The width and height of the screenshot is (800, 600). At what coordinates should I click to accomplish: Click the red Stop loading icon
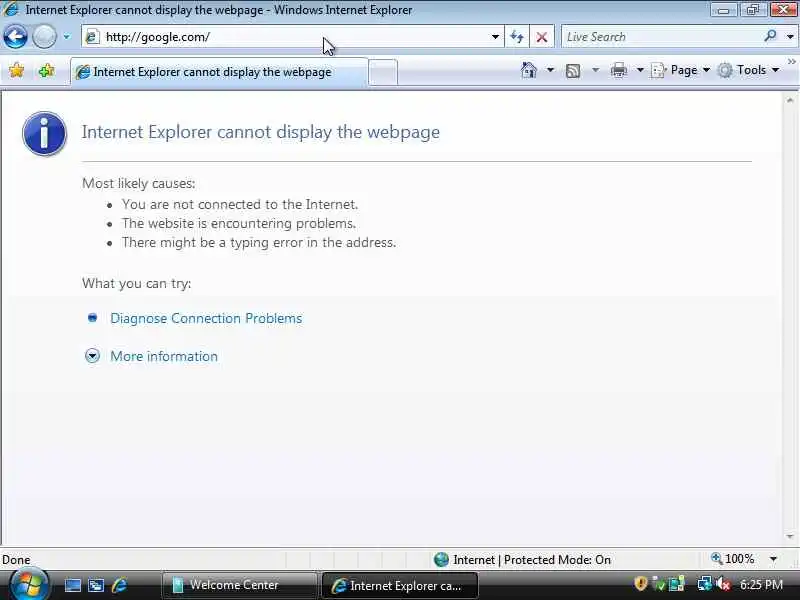[542, 37]
